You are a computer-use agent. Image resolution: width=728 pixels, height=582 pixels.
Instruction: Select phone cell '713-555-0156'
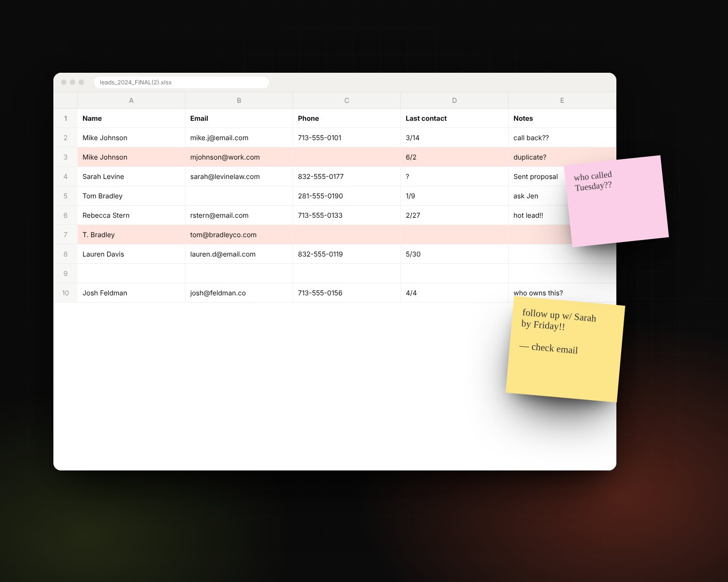coord(347,293)
